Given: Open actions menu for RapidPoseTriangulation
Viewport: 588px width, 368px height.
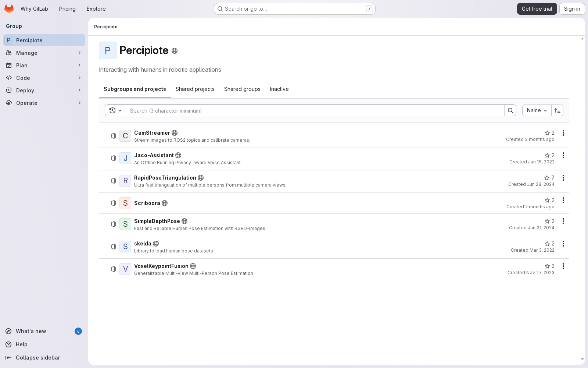Looking at the screenshot, I should [563, 178].
